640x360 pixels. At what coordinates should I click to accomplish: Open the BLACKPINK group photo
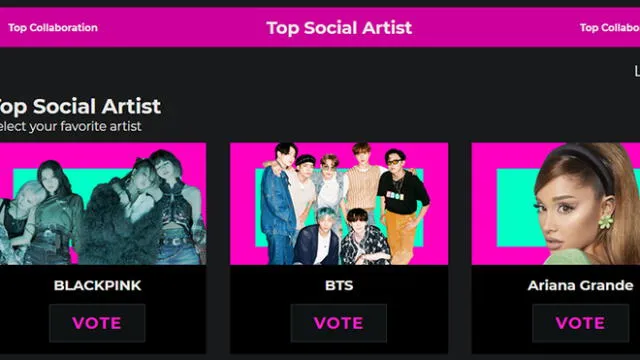pyautogui.click(x=103, y=203)
